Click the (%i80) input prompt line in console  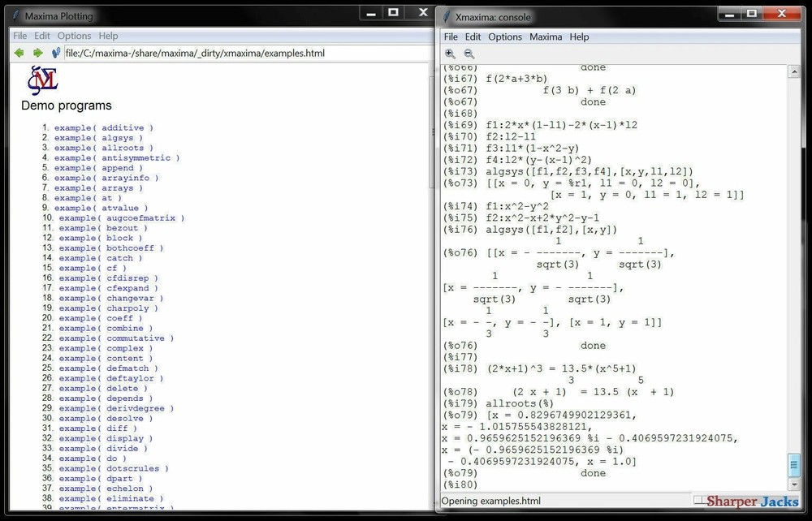(460, 484)
